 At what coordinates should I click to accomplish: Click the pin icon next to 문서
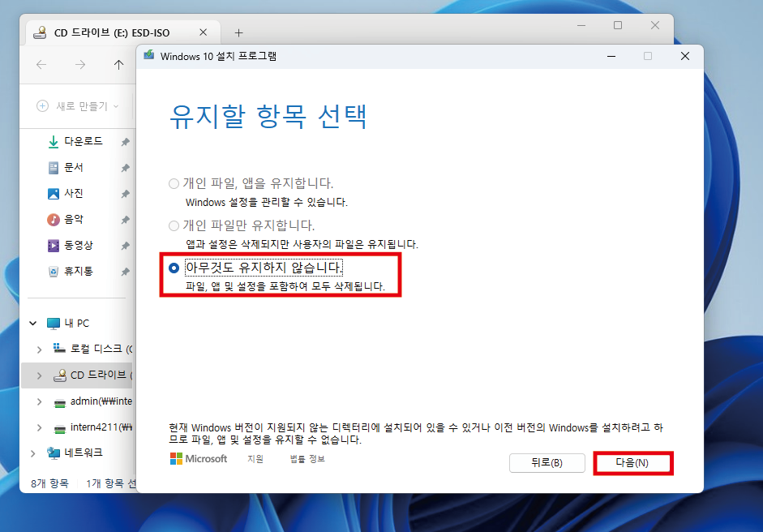pyautogui.click(x=125, y=167)
